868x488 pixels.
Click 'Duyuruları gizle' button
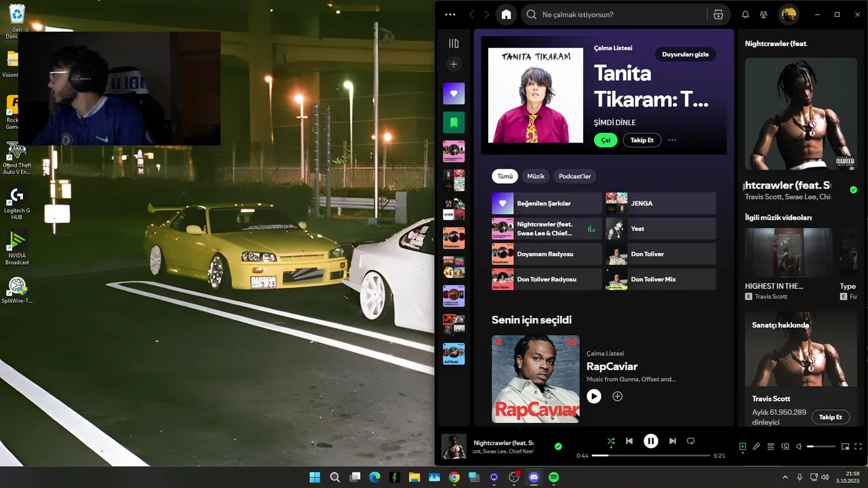[x=685, y=54]
